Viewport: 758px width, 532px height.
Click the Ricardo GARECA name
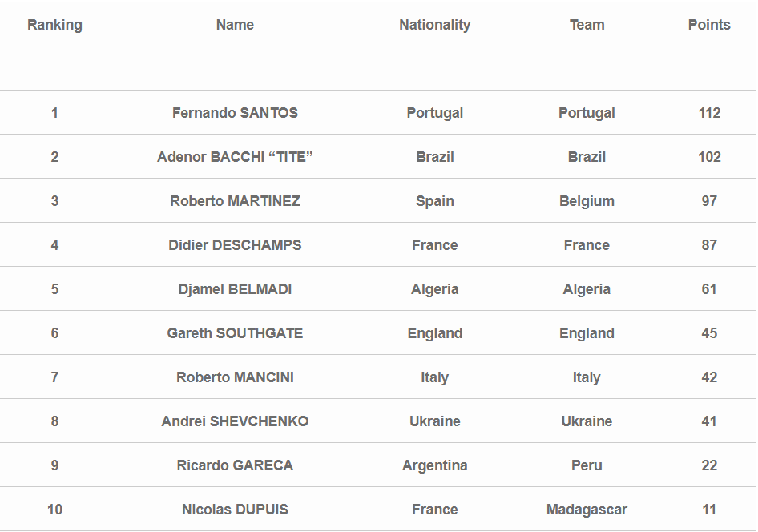pyautogui.click(x=235, y=465)
